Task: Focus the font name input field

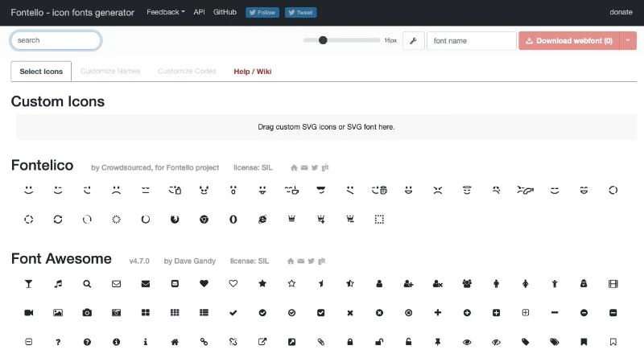Action: click(x=472, y=41)
